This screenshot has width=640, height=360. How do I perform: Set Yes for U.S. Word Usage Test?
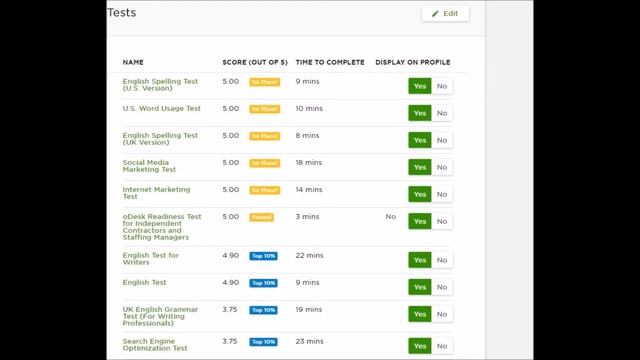coord(420,113)
